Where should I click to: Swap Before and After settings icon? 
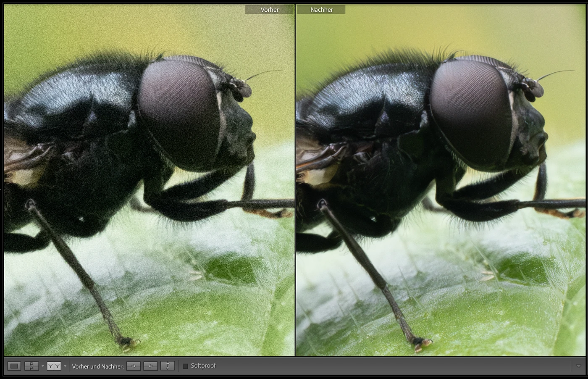pyautogui.click(x=168, y=366)
